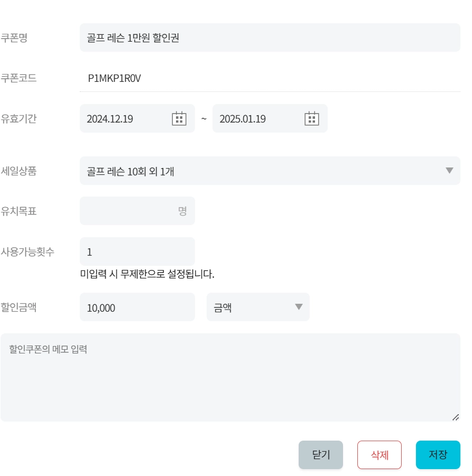Click the 미입력 시 무제한으로 설정됩니다 hint text
Viewport: 472px width, 476px height.
[x=147, y=274]
